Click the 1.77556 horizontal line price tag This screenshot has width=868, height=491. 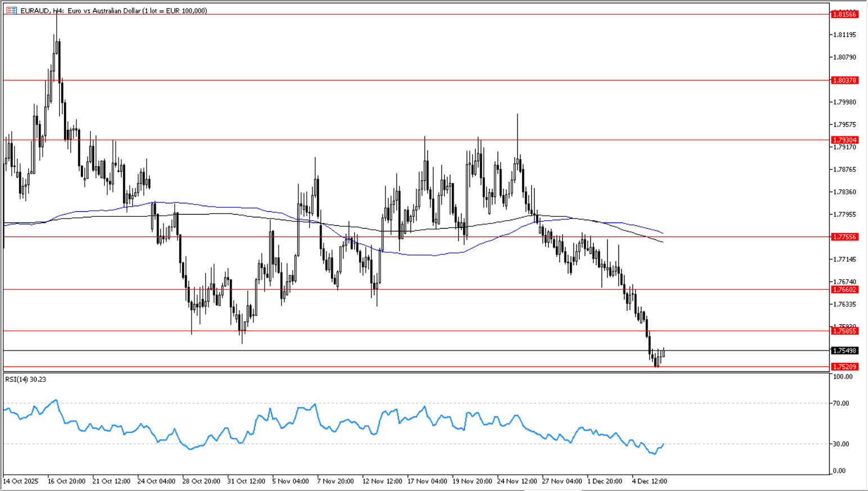point(844,237)
